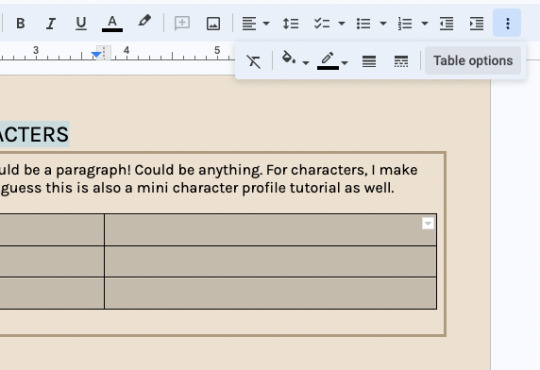
Task: Insert an image using the image icon
Action: click(213, 23)
